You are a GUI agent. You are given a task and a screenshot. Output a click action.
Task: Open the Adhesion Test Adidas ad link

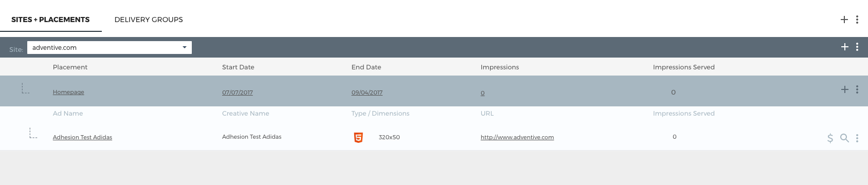[82, 137]
